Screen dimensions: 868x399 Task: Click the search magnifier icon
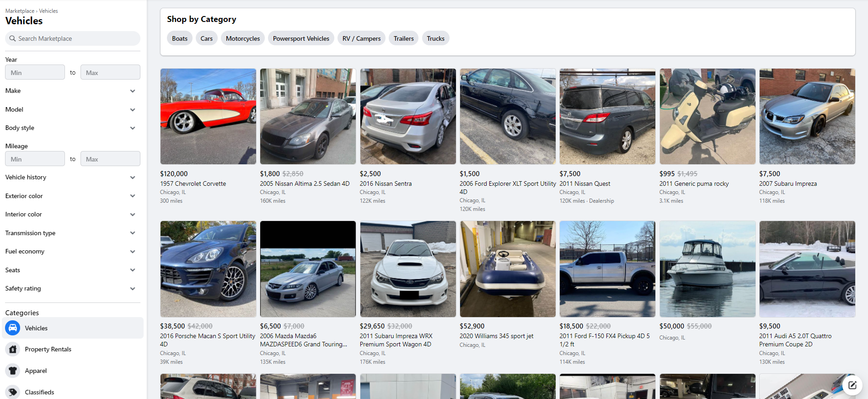pyautogui.click(x=13, y=38)
